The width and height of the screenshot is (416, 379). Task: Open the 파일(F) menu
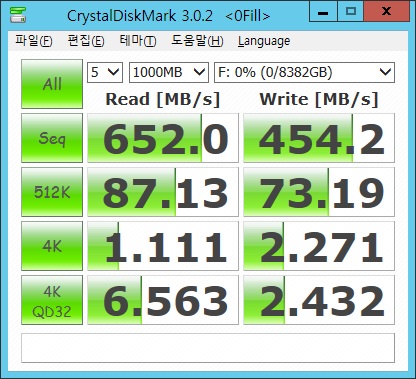34,41
